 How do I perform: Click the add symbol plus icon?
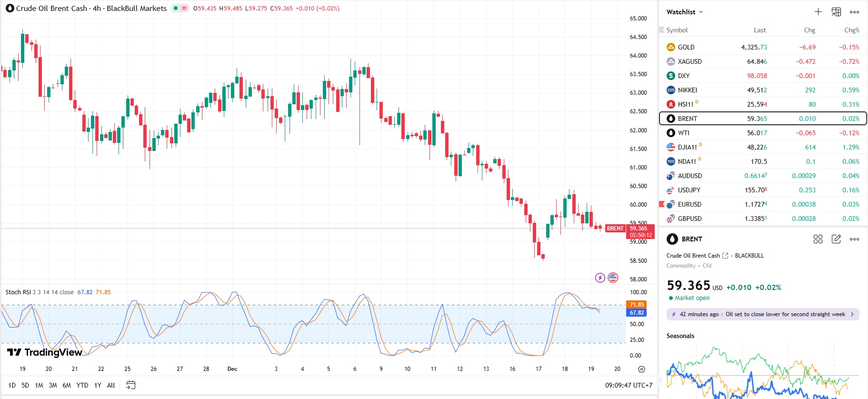[818, 12]
